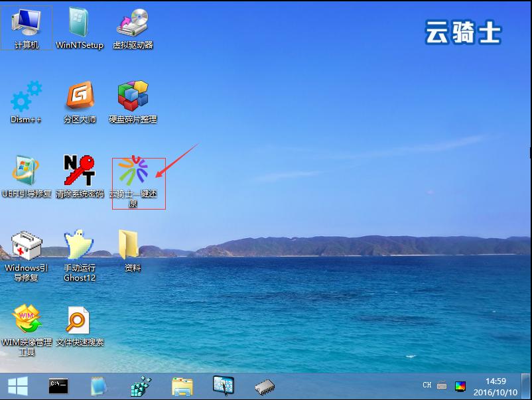Image resolution: width=532 pixels, height=400 pixels.
Task: Open command prompt from taskbar
Action: [59, 385]
